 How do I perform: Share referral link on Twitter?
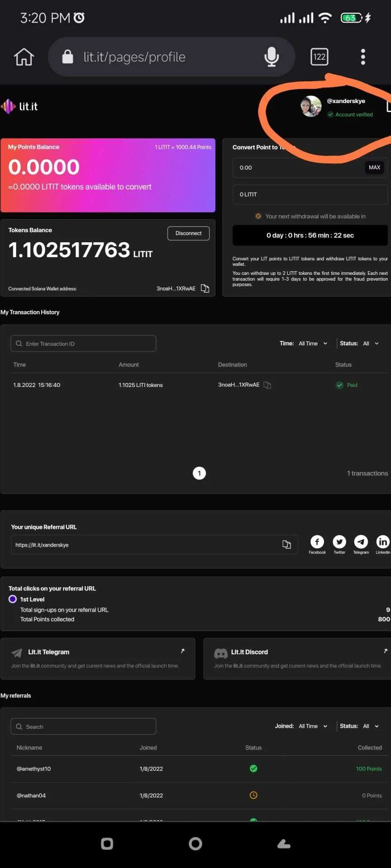(339, 542)
